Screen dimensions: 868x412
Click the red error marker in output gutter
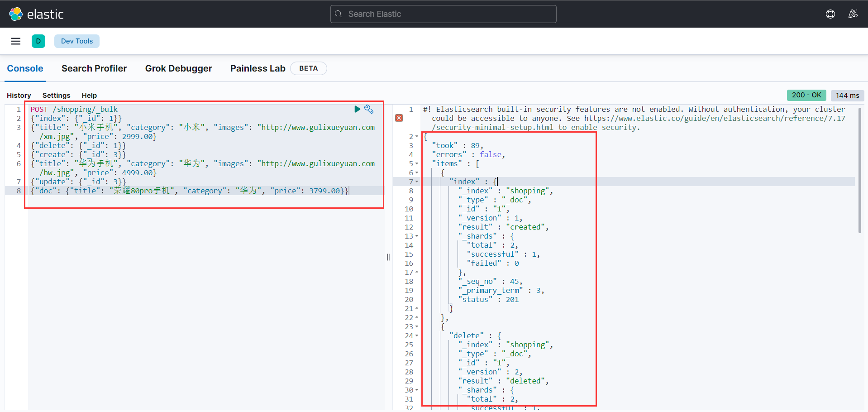coord(399,118)
